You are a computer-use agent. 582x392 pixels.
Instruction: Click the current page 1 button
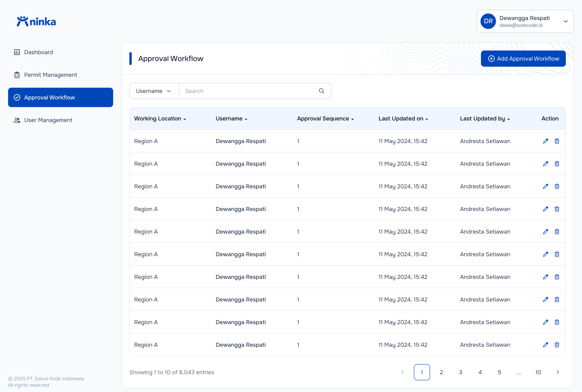click(x=422, y=372)
